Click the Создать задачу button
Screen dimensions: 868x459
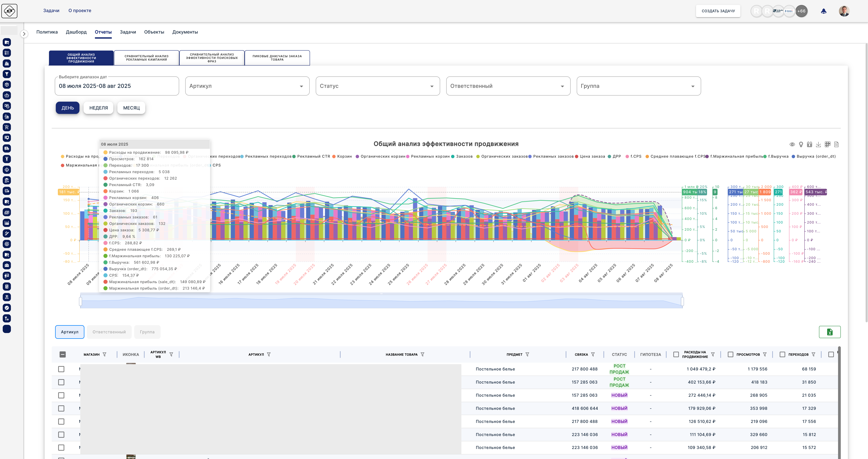tap(718, 11)
